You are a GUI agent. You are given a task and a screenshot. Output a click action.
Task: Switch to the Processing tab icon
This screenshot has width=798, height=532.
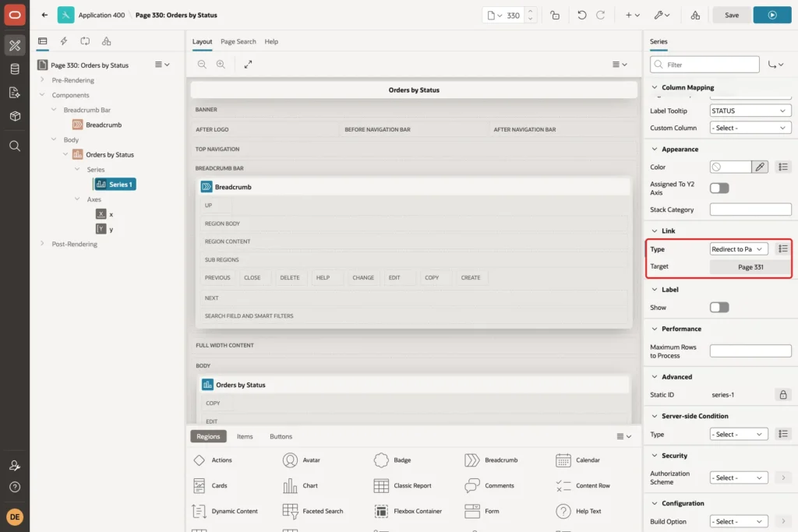[x=85, y=41]
